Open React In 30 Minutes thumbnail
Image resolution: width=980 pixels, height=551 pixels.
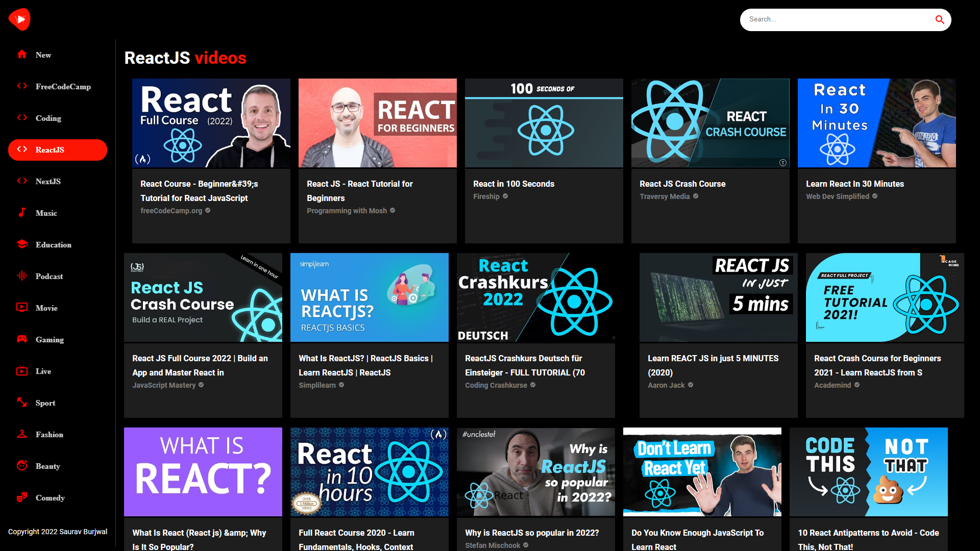[877, 123]
